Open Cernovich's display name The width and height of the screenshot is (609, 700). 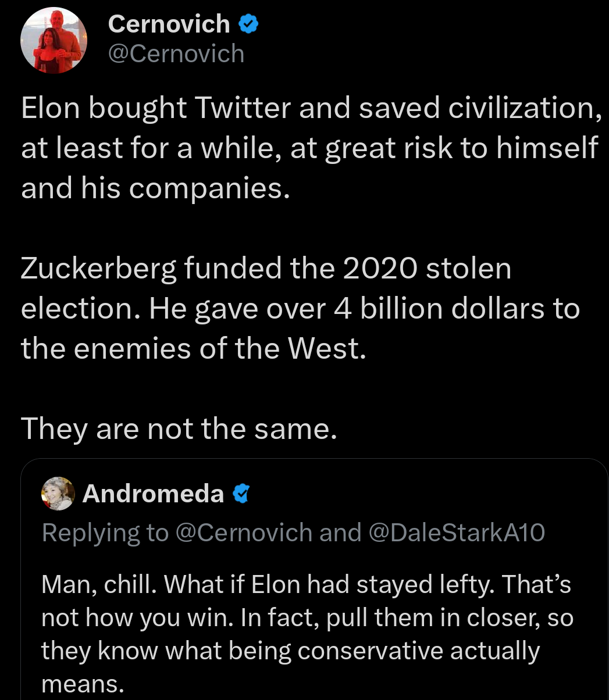tap(169, 23)
